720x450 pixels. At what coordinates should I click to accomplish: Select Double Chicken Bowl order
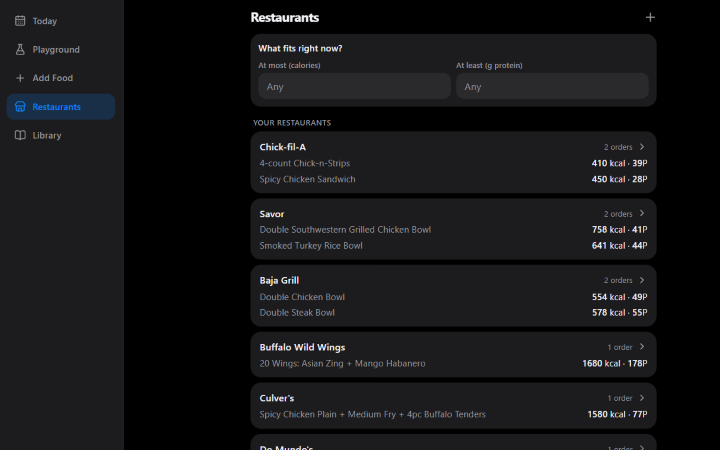(302, 297)
